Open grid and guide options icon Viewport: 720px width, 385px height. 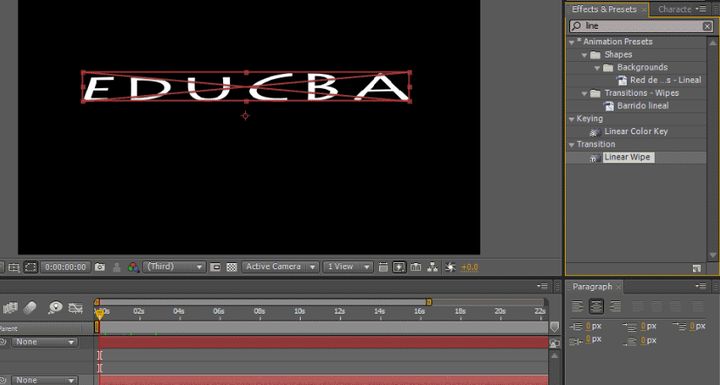click(14, 267)
